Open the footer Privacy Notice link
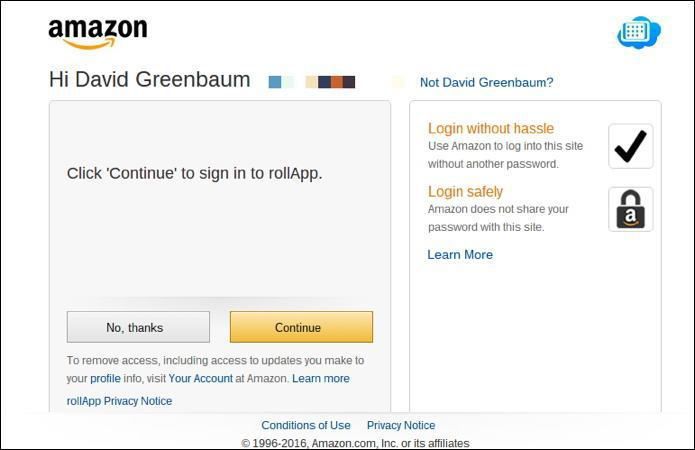The height and width of the screenshot is (450, 695). pyautogui.click(x=401, y=425)
